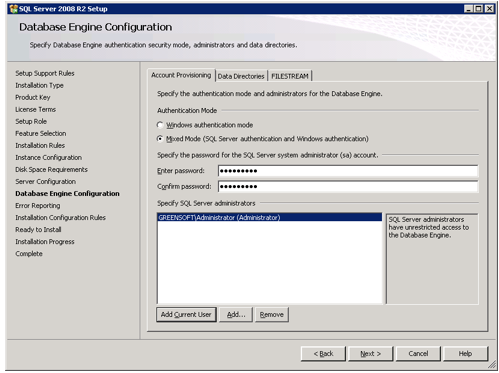Proceed with the Next button
Viewport: 499px width, 373px height.
(x=371, y=354)
